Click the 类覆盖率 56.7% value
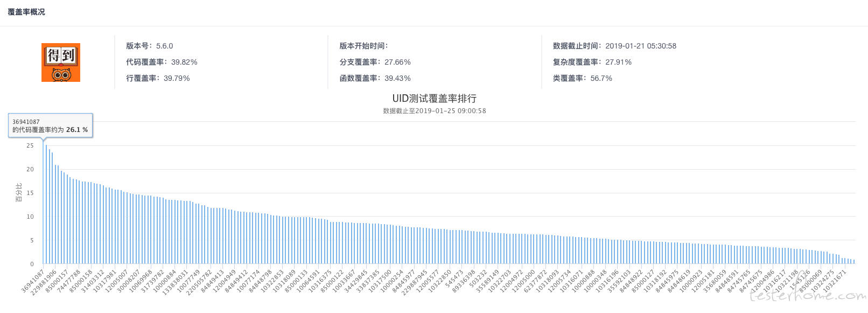The width and height of the screenshot is (868, 313). click(x=601, y=78)
